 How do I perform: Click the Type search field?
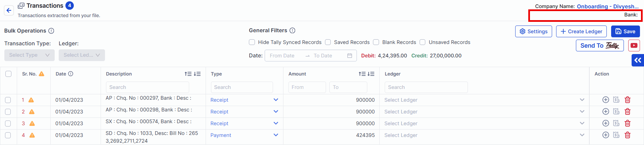(242, 87)
